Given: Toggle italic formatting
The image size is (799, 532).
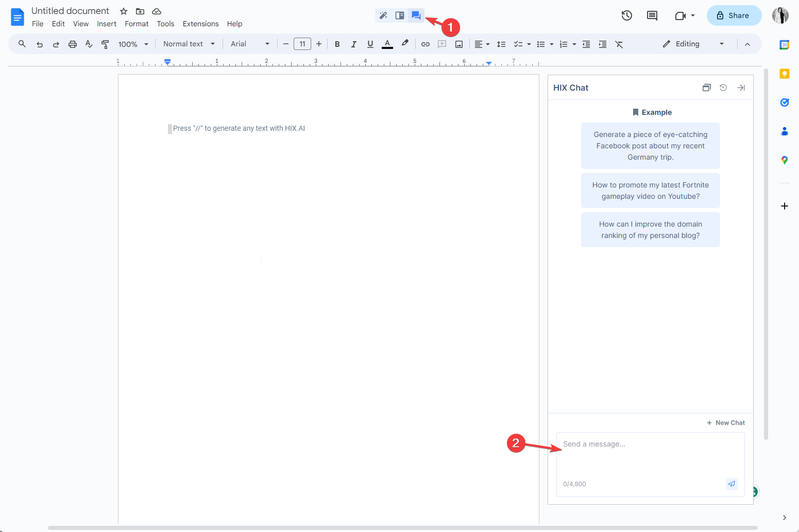Looking at the screenshot, I should tap(354, 44).
